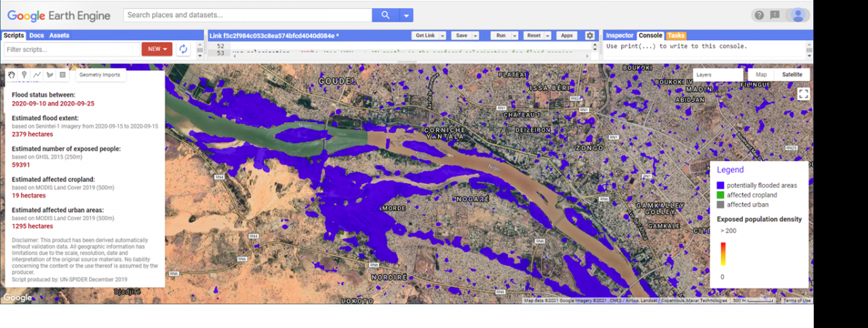Open code editor settings gear
This screenshot has width=868, height=328.
coord(589,35)
